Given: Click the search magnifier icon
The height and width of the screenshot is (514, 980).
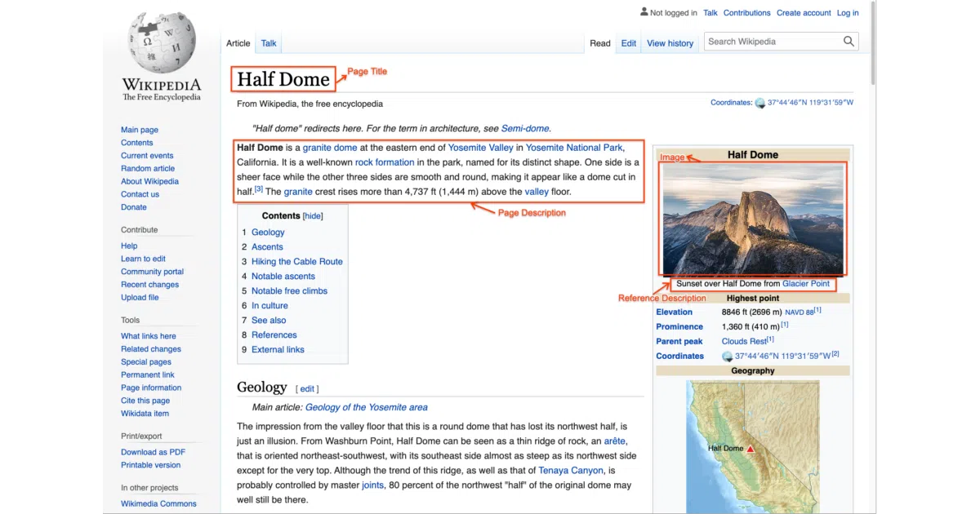Looking at the screenshot, I should pyautogui.click(x=849, y=42).
